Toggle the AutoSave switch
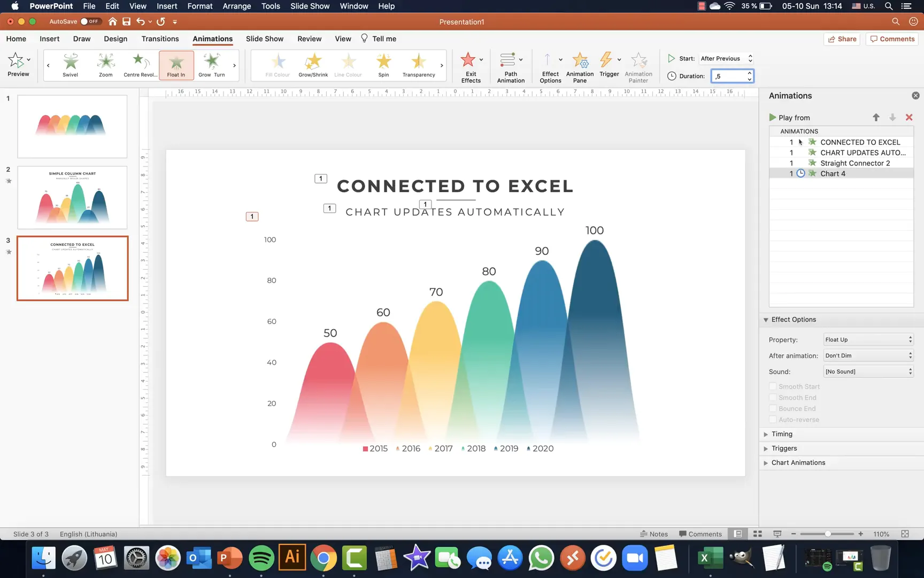Screen dimensions: 924x578 point(90,21)
